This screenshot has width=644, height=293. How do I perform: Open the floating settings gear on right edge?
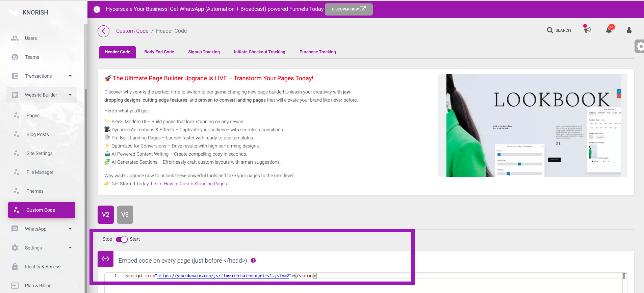tap(640, 47)
